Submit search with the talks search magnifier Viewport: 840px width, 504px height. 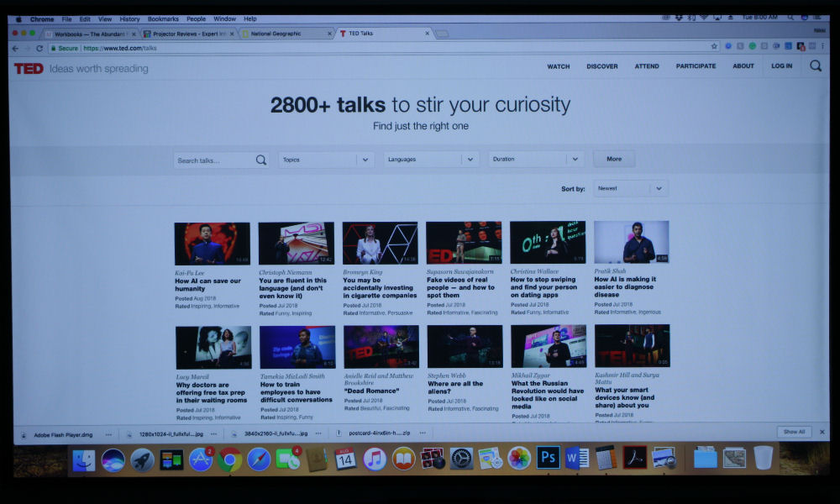pos(261,160)
